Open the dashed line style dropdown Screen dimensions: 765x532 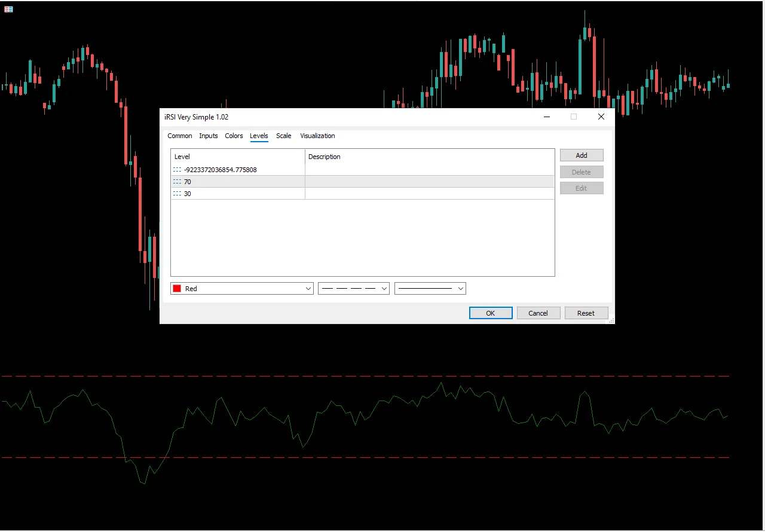pyautogui.click(x=354, y=289)
